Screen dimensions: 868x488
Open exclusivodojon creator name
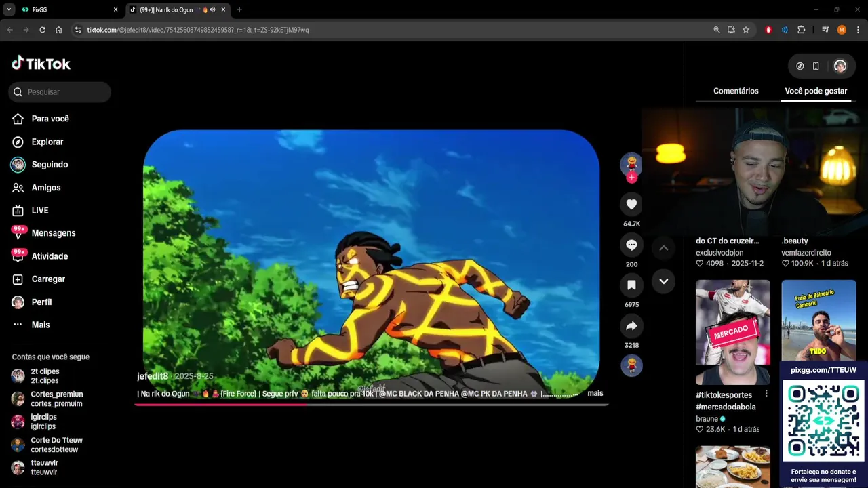coord(719,253)
